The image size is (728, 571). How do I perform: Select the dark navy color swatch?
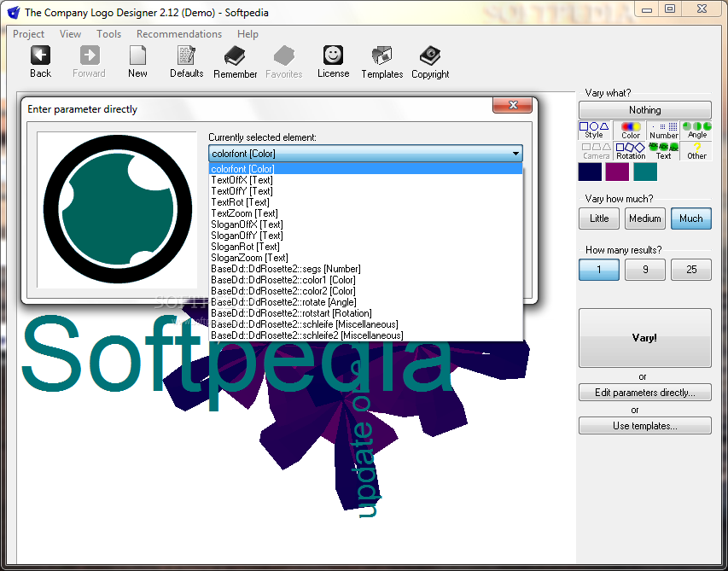(x=590, y=172)
